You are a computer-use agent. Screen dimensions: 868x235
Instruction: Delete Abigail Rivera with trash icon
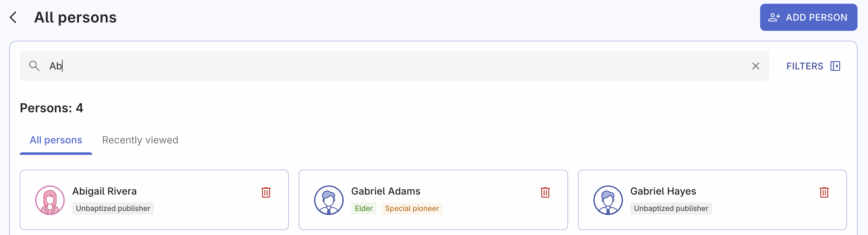tap(266, 192)
